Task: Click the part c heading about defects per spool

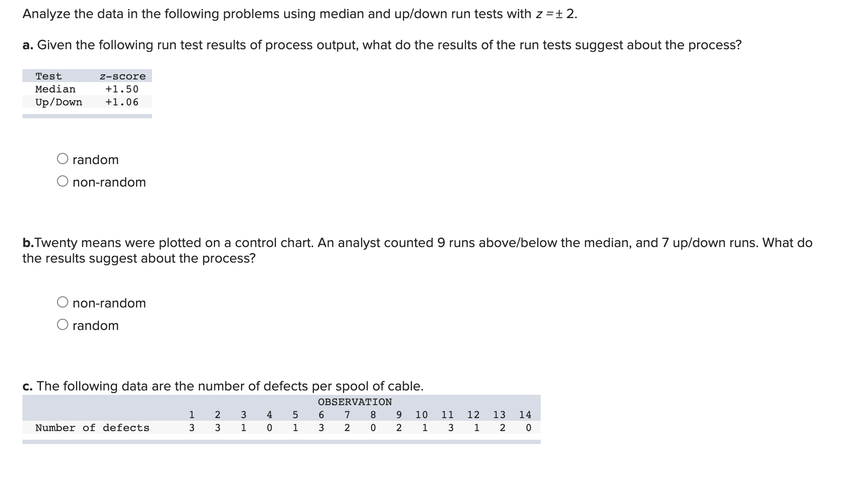Action: click(x=223, y=386)
